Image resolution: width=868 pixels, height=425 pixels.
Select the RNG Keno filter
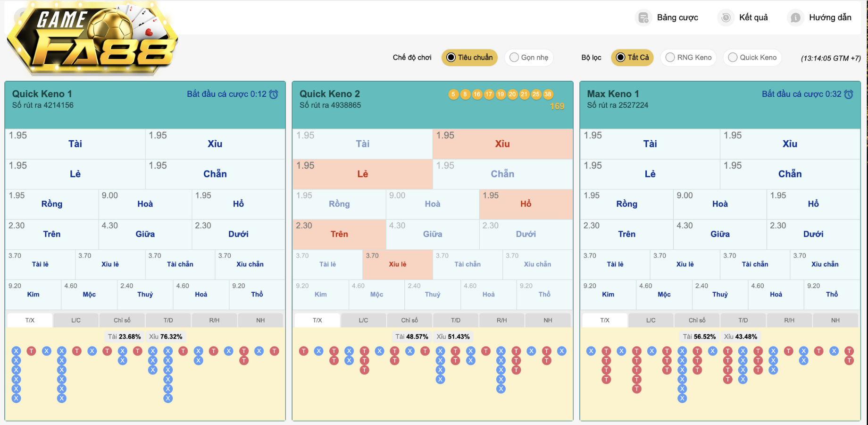pyautogui.click(x=688, y=58)
